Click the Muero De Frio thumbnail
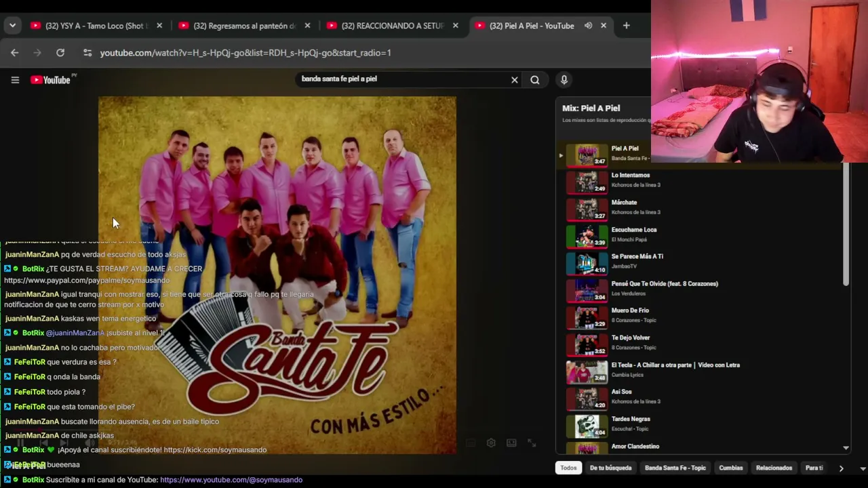Viewport: 868px width, 488px height. tap(587, 317)
